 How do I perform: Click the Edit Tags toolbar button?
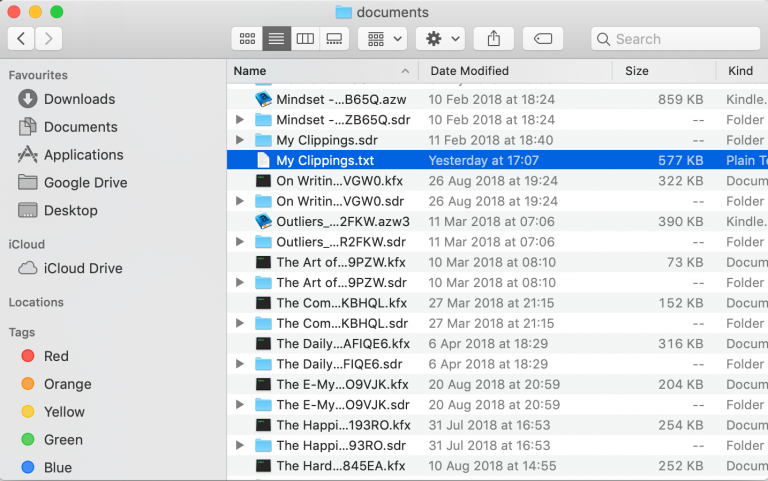point(543,39)
